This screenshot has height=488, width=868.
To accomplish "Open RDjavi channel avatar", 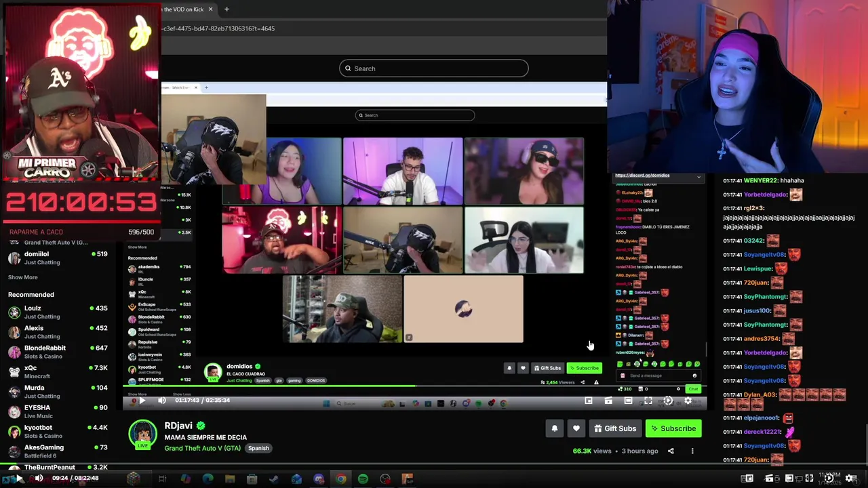I will 142,434.
